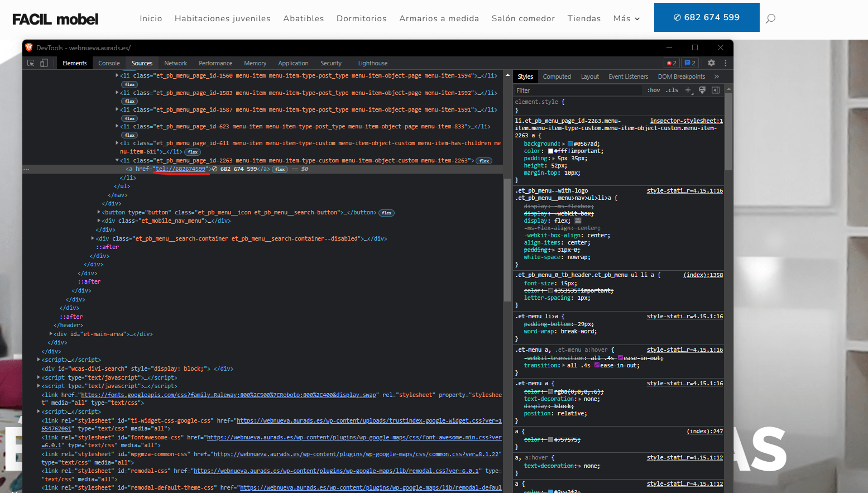Image resolution: width=868 pixels, height=493 pixels.
Task: Go to the Tiendas page
Action: pyautogui.click(x=584, y=18)
